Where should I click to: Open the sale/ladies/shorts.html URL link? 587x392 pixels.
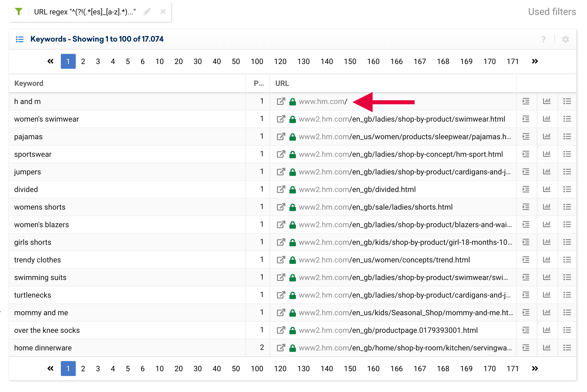[376, 207]
